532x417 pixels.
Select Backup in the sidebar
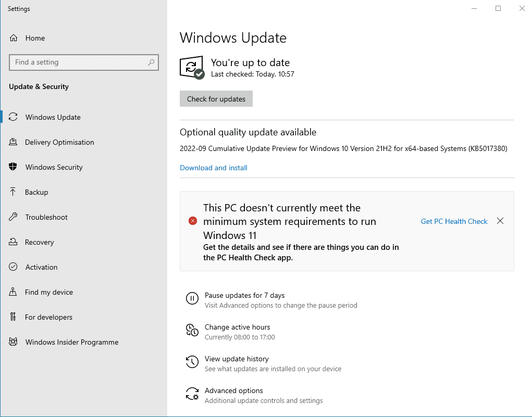(84, 192)
